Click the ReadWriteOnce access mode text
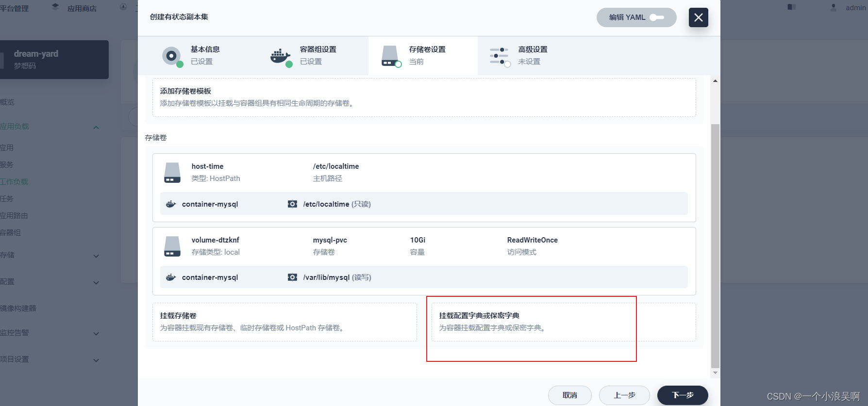This screenshot has width=868, height=406. point(532,240)
